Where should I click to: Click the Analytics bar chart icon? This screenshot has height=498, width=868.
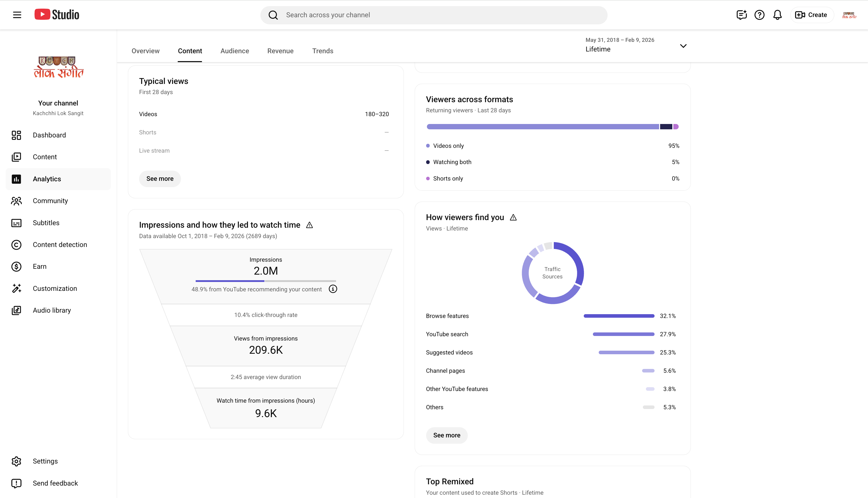coord(16,179)
